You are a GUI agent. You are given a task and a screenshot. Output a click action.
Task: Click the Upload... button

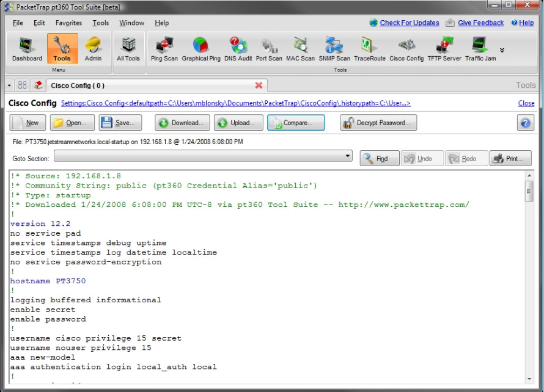238,123
